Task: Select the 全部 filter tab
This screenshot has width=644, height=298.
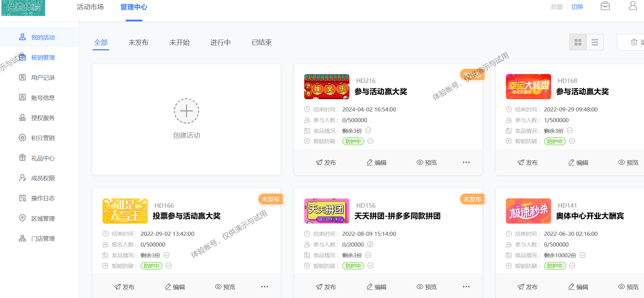Action: tap(101, 43)
